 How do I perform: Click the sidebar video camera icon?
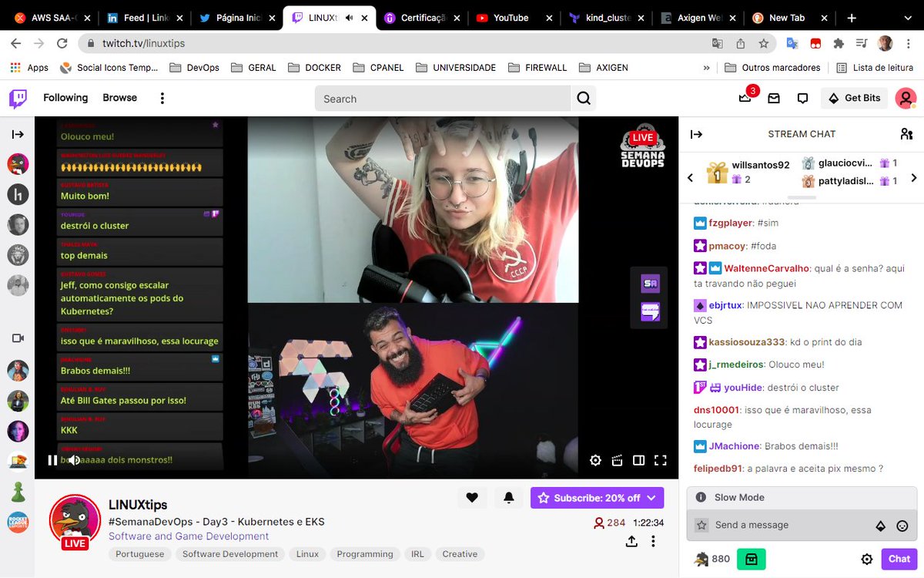click(18, 338)
